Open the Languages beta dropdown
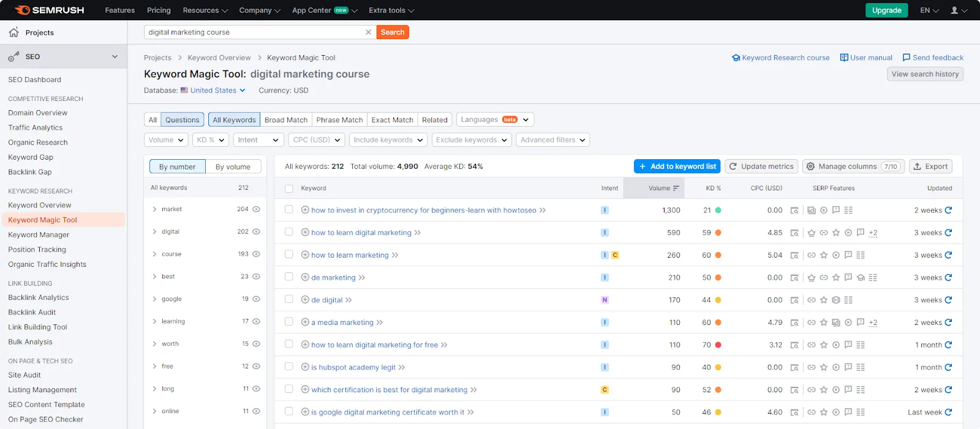This screenshot has width=980, height=429. [x=495, y=120]
